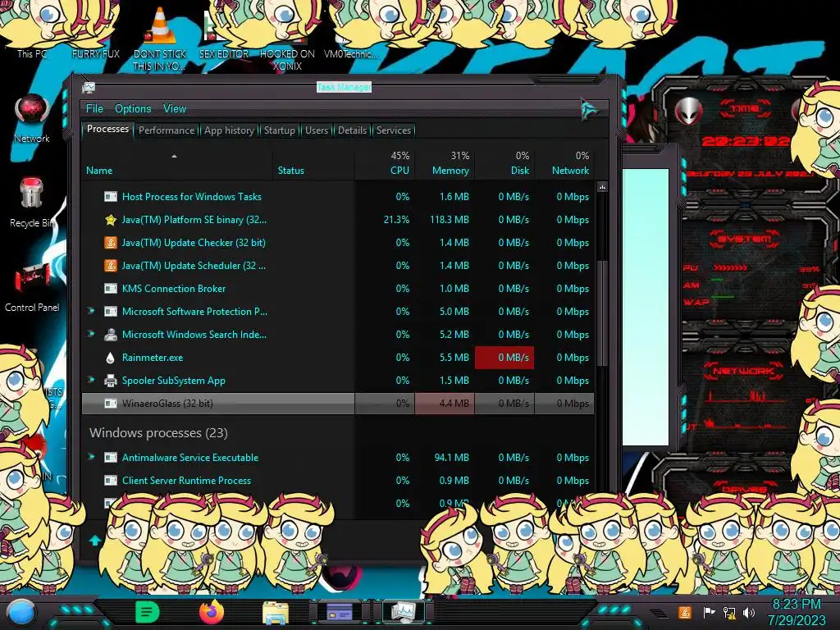Click the Host Process for Windows Tasks icon

[x=111, y=197]
